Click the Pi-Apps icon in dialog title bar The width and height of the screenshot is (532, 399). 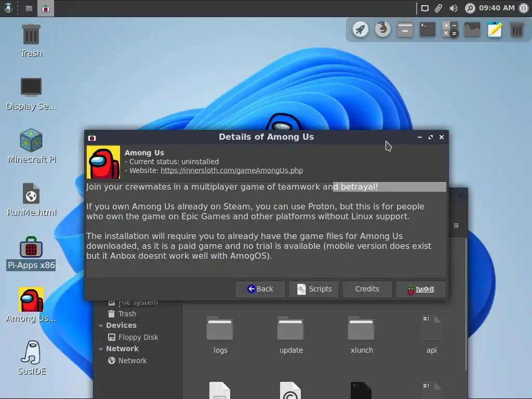point(92,137)
